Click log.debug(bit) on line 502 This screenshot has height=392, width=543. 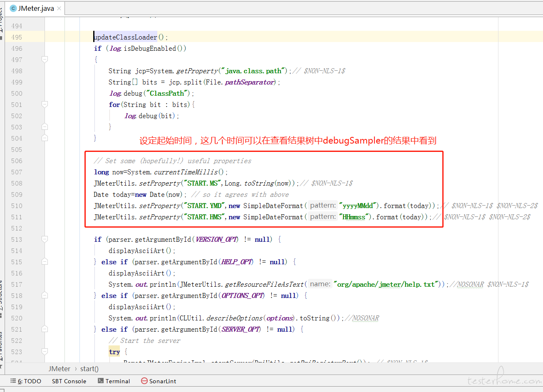click(150, 116)
